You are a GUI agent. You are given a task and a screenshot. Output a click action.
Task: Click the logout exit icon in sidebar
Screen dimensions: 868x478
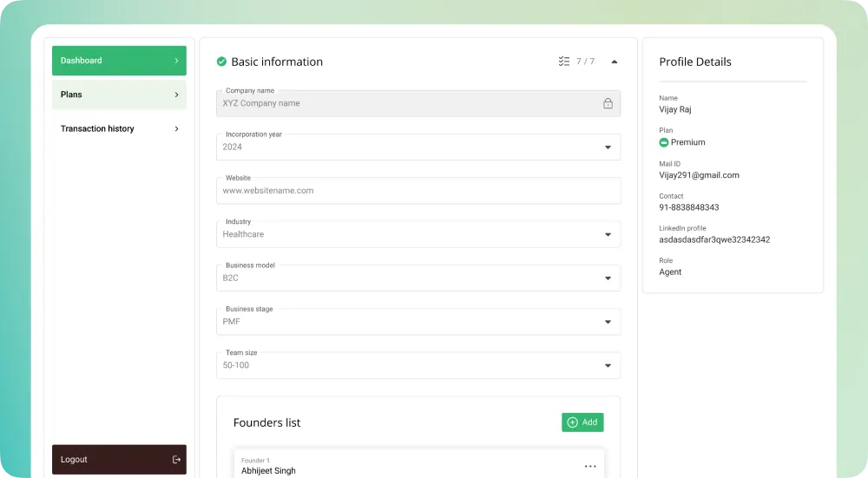coord(176,460)
